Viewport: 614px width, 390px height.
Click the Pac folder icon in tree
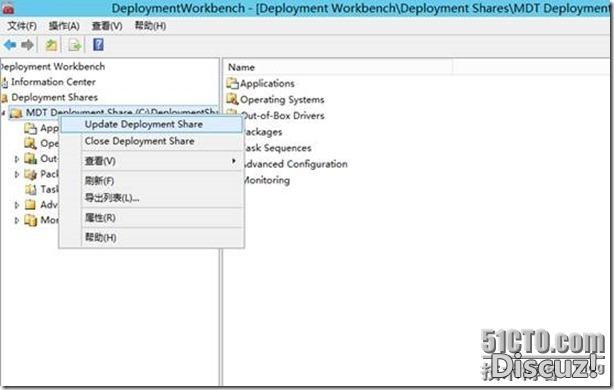31,174
